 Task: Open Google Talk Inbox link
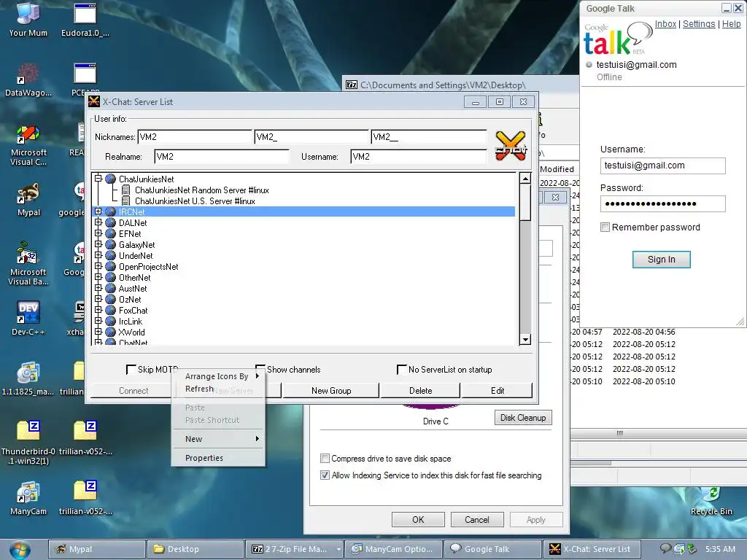tap(665, 24)
